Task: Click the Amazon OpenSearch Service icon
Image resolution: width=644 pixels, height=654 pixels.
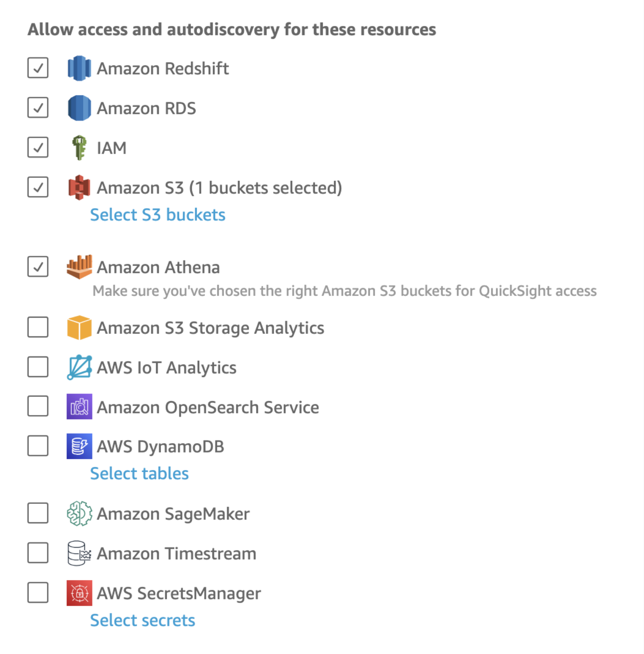Action: pyautogui.click(x=79, y=407)
